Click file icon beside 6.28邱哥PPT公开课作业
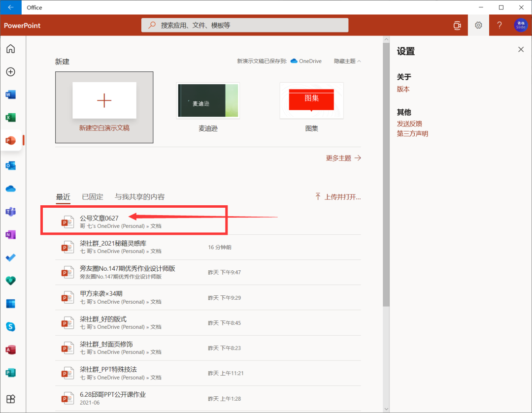This screenshot has width=532, height=413. [x=67, y=398]
